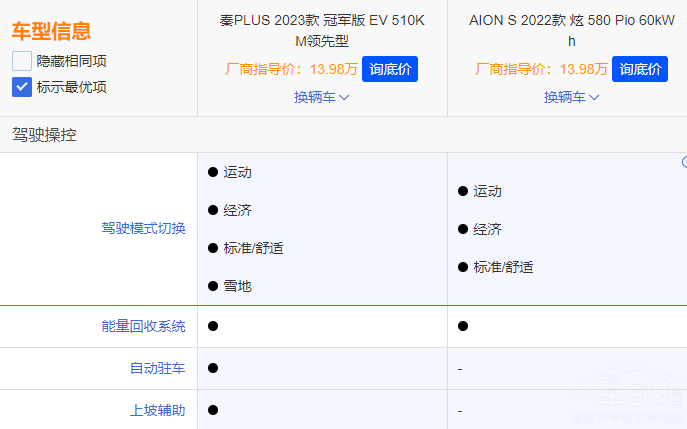Check the 隐藏相同项 checkbox
The image size is (687, 429).
click(x=22, y=60)
